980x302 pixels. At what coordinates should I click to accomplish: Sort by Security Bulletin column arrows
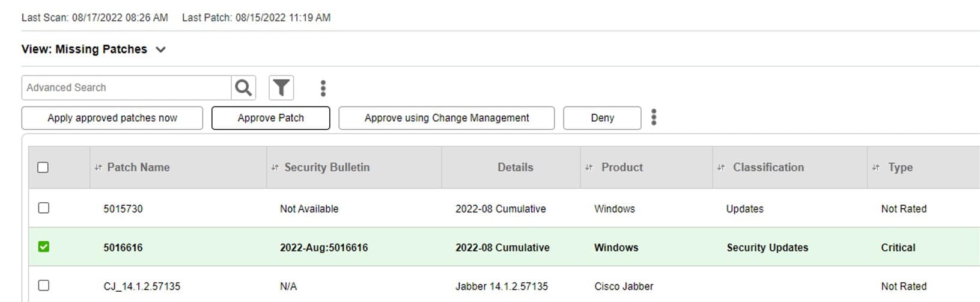click(275, 168)
